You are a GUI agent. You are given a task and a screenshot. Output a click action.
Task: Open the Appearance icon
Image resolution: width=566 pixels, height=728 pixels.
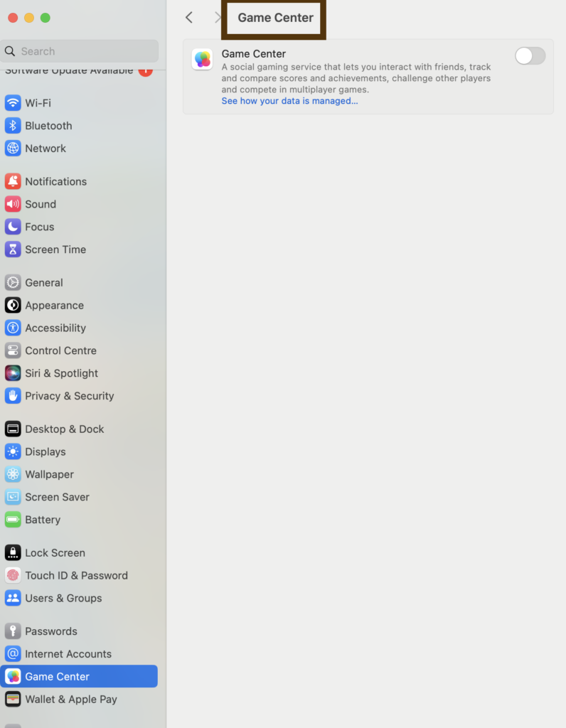13,305
